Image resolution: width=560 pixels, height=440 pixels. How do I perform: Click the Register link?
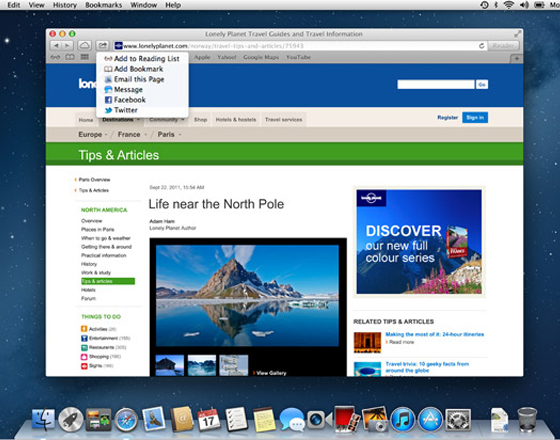(448, 118)
